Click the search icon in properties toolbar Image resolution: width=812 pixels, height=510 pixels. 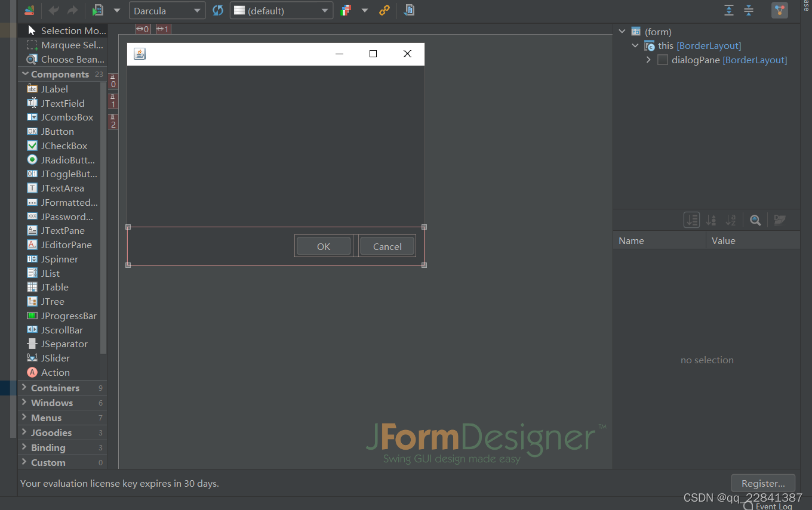tap(755, 220)
